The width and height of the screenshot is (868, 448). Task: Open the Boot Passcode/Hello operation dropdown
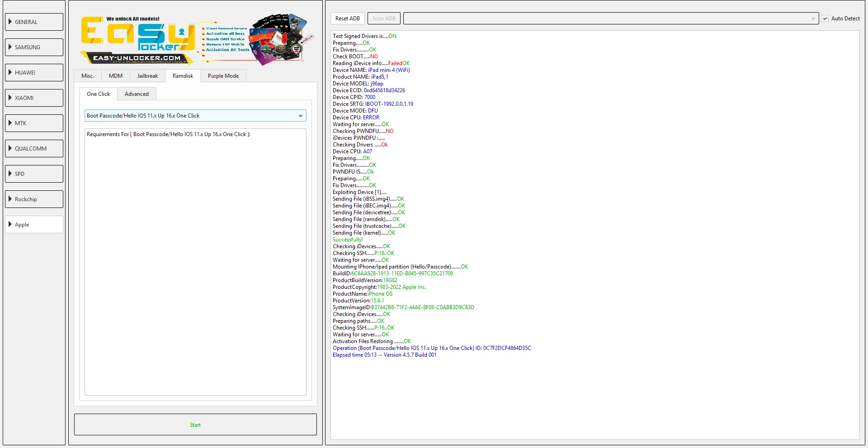[300, 116]
